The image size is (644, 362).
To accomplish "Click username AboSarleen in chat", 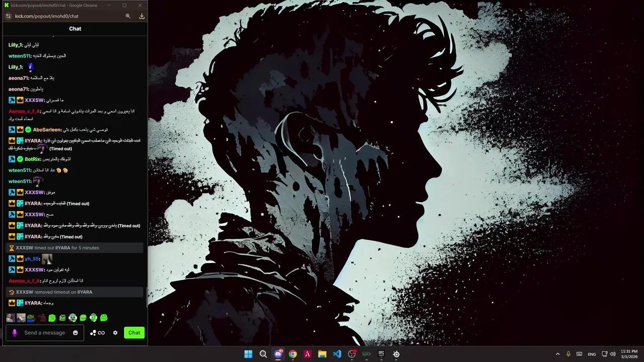I will click(x=47, y=130).
